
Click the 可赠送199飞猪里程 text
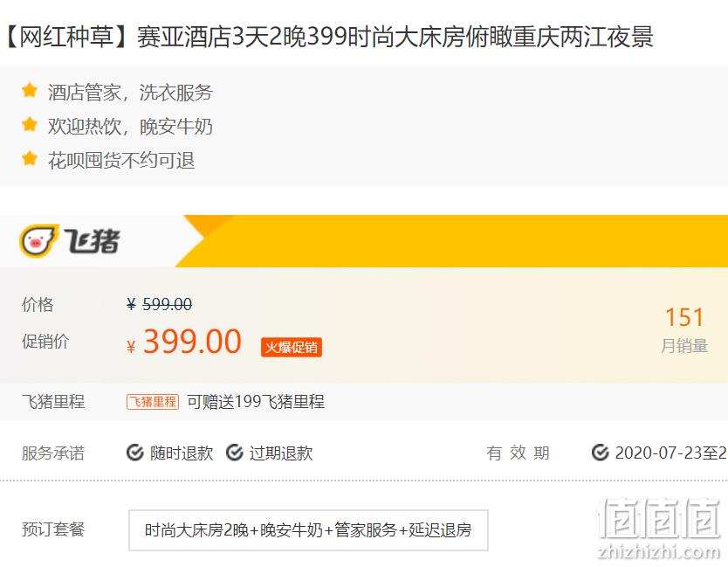tap(256, 402)
